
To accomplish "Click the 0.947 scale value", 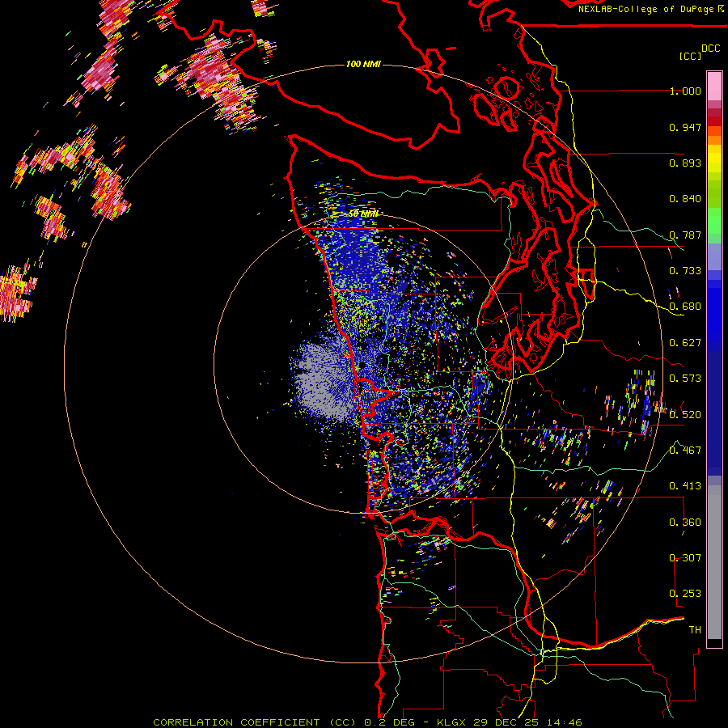I will tap(685, 127).
